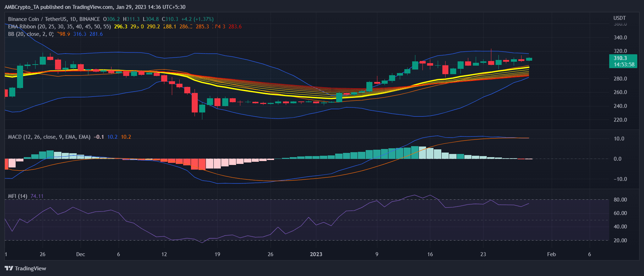This screenshot has height=276, width=644.
Task: Click the MFI axis value 60.00
Action: tap(620, 213)
